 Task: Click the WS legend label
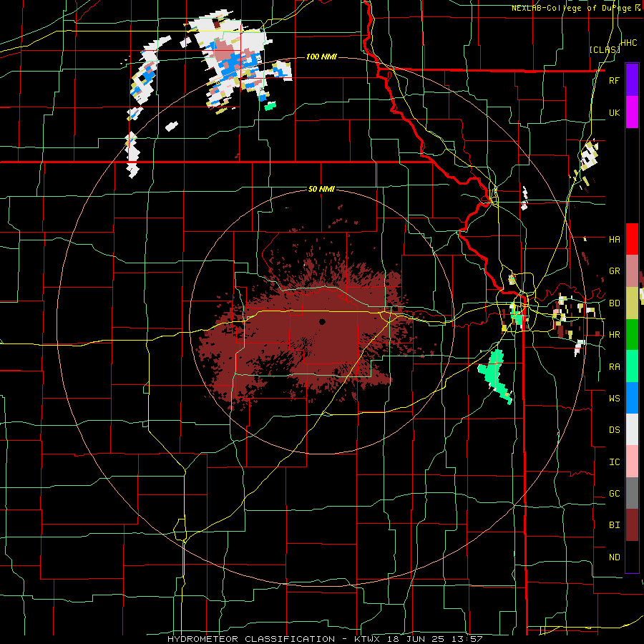614,399
